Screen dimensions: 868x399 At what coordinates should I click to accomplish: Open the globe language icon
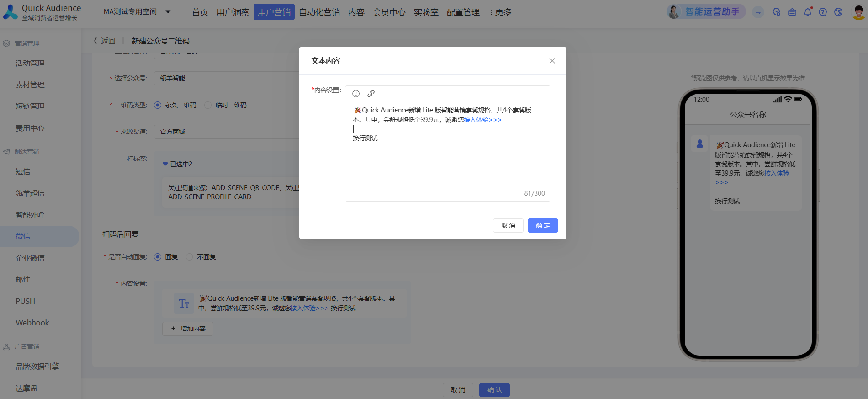[x=838, y=12]
